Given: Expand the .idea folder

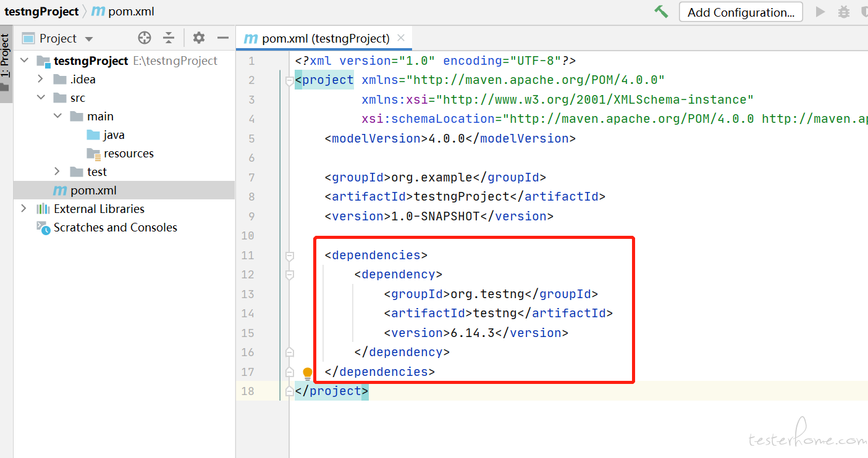Looking at the screenshot, I should 41,79.
